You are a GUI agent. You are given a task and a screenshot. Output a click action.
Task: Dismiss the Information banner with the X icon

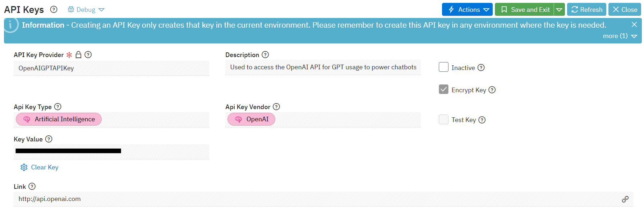(x=634, y=24)
